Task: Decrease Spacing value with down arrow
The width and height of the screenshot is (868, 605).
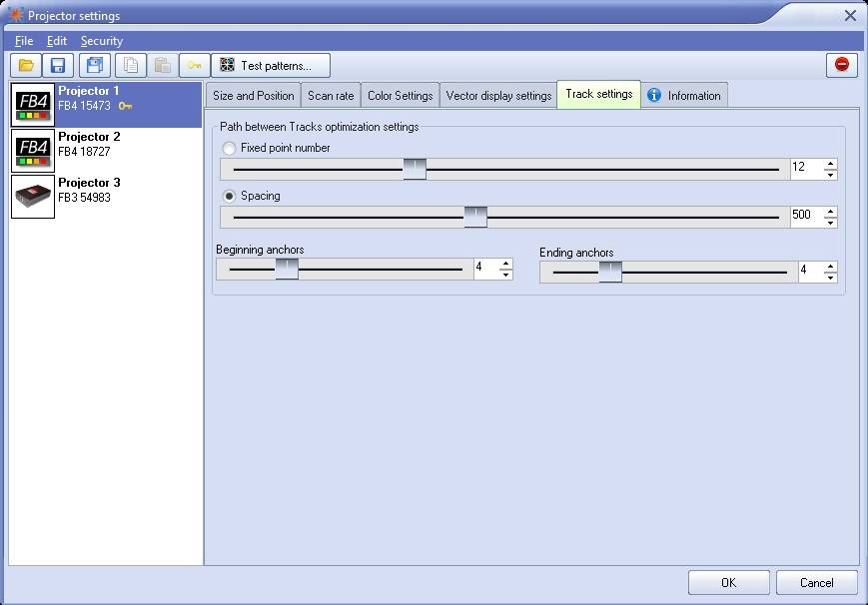Action: [830, 223]
